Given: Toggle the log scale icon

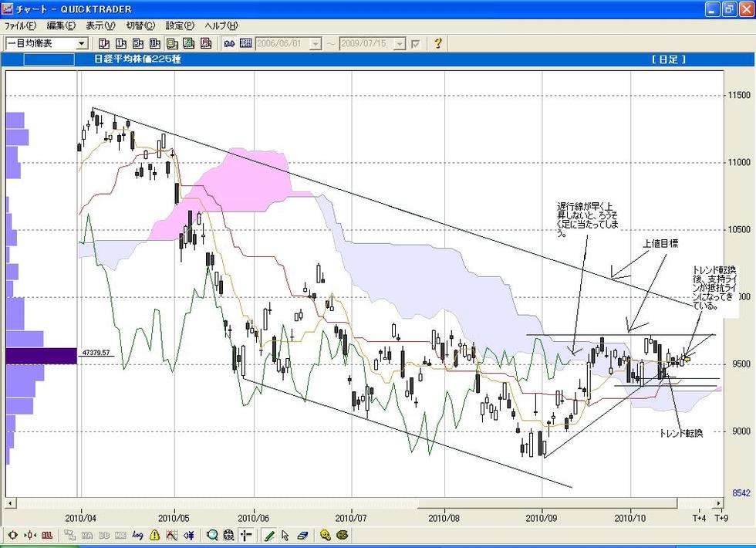Looking at the screenshot, I should point(137,535).
